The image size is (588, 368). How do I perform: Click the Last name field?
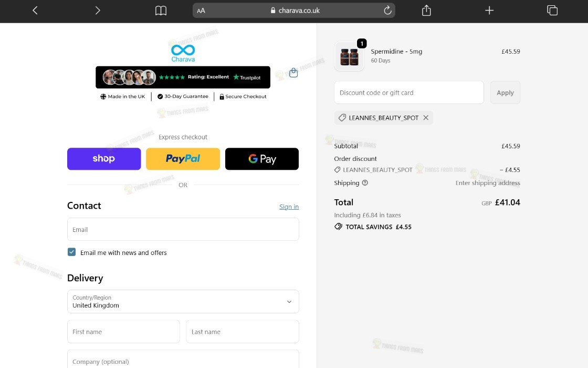tap(242, 332)
